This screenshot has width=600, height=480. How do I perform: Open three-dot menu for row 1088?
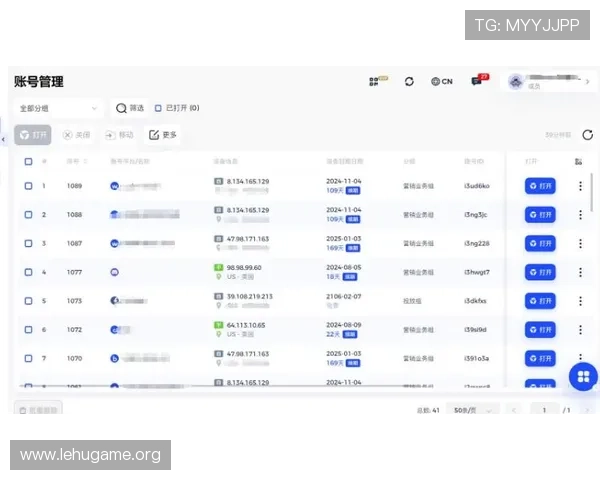[580, 215]
